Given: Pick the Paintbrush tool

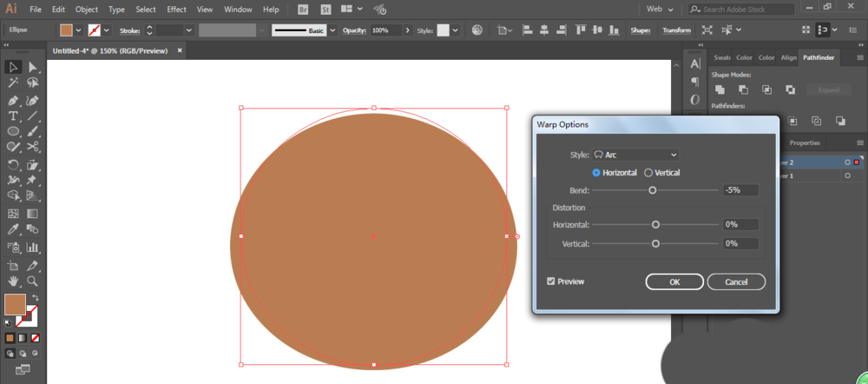Looking at the screenshot, I should click(x=33, y=131).
